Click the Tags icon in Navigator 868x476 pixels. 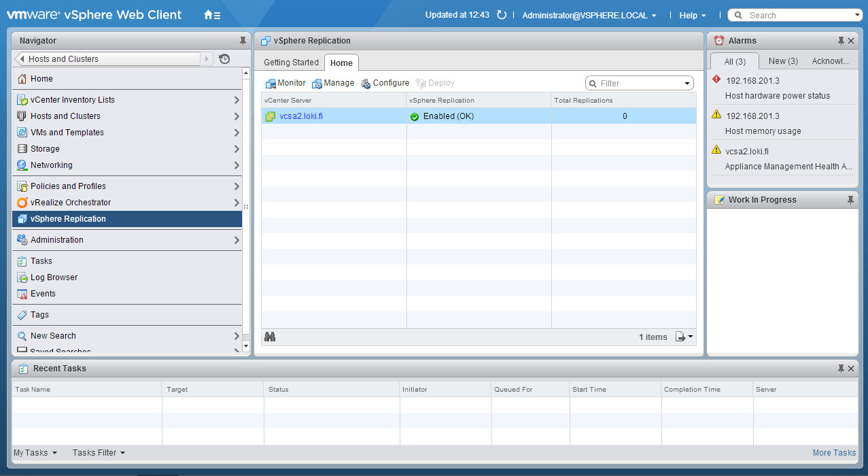click(22, 315)
